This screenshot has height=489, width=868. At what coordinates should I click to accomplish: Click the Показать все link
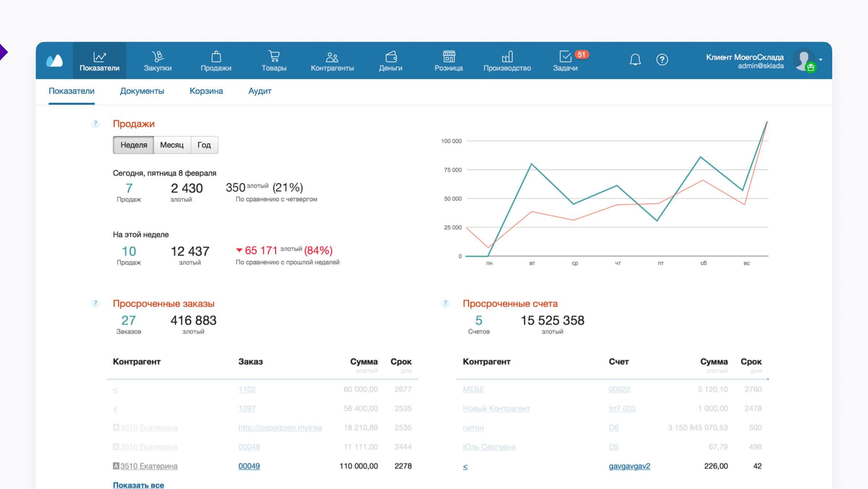(x=139, y=485)
